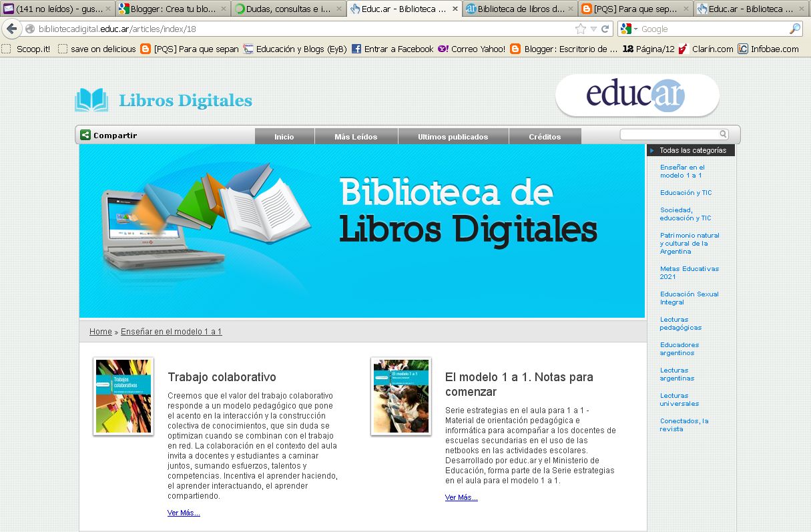Open the dropdown arrow next to the bookmark star

tap(591, 29)
